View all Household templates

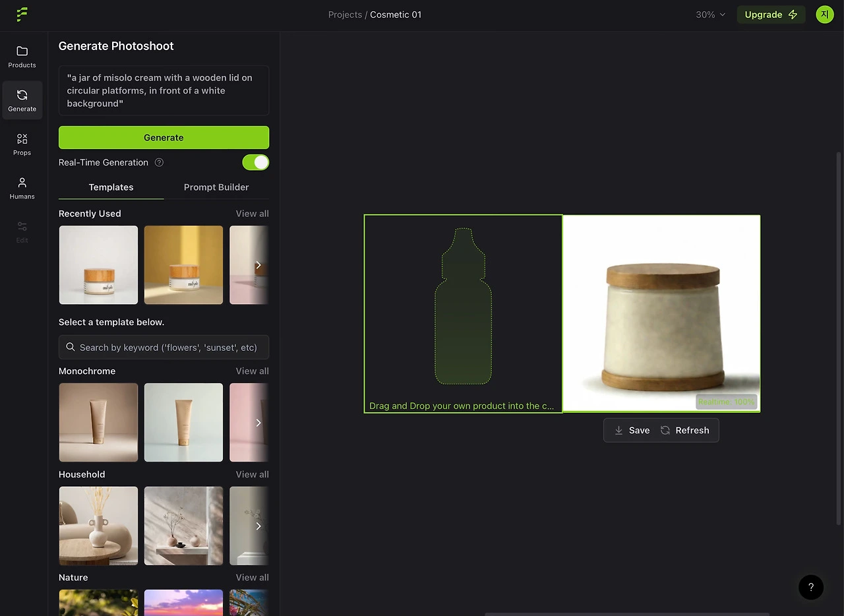click(x=253, y=474)
